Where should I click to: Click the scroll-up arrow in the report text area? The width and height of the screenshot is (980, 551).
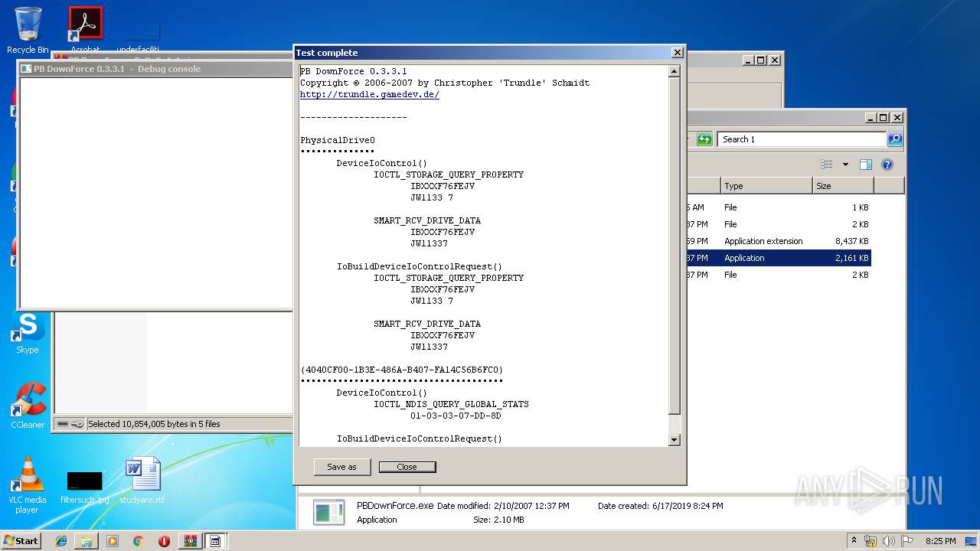coord(674,71)
